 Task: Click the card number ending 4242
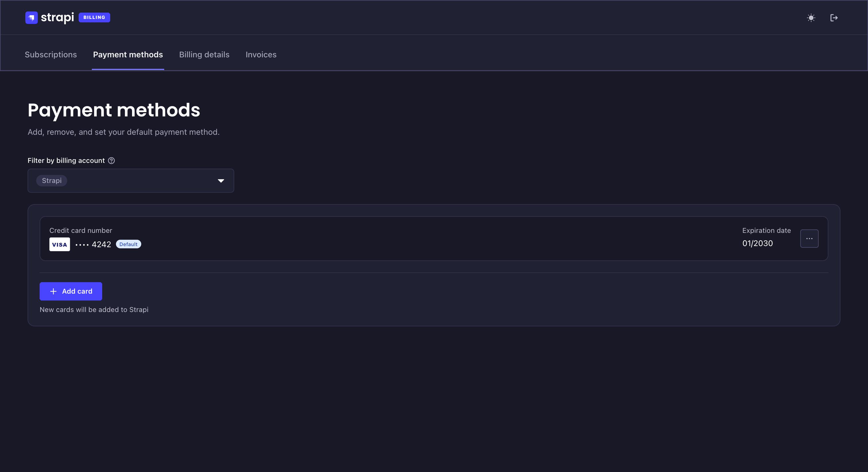93,244
